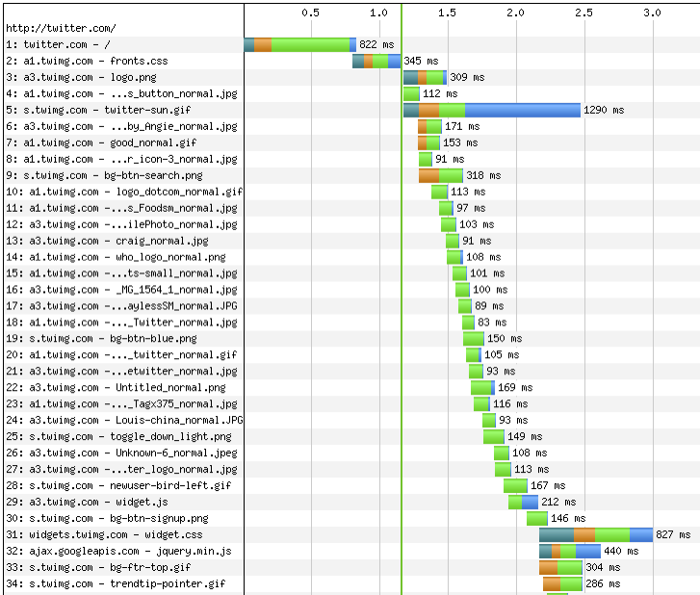
Task: Click the 2.0 second axis label
Action: [x=515, y=13]
